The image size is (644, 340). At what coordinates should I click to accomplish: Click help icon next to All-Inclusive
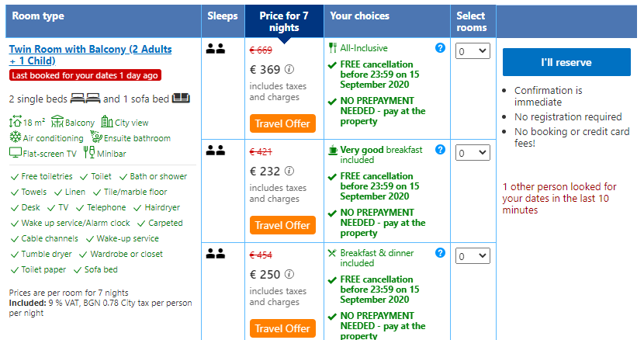(x=441, y=48)
